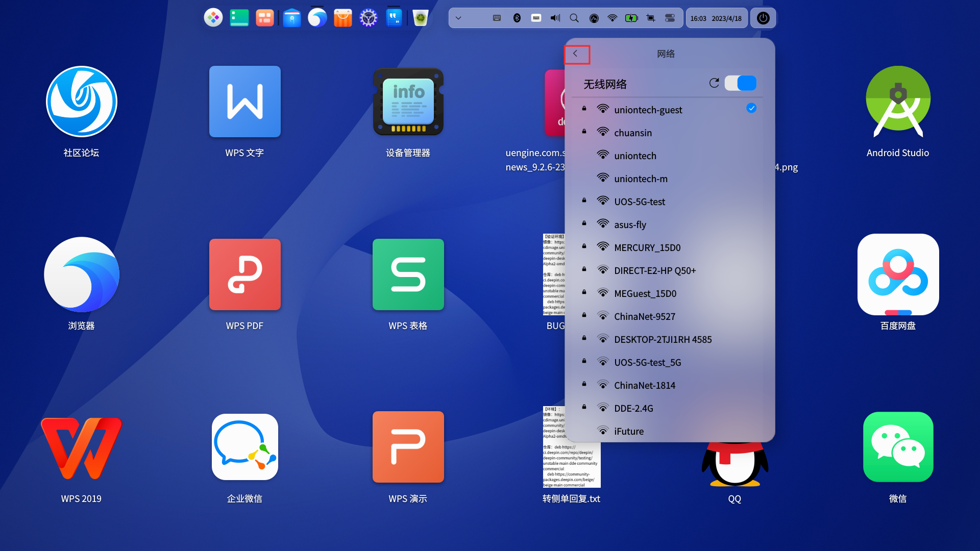Viewport: 980px width, 551px height.
Task: Open the trash icon in the dock
Action: (x=420, y=18)
